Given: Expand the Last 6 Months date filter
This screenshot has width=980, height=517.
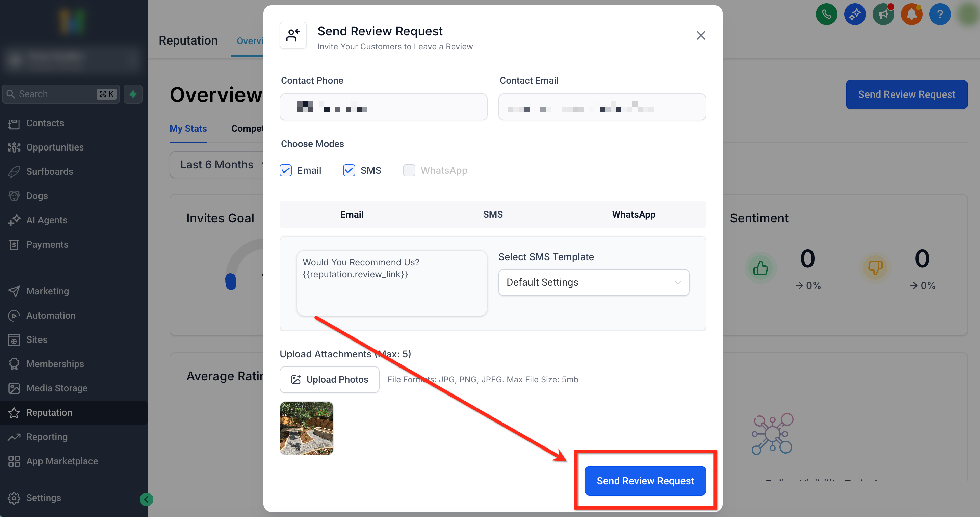Looking at the screenshot, I should [x=217, y=165].
